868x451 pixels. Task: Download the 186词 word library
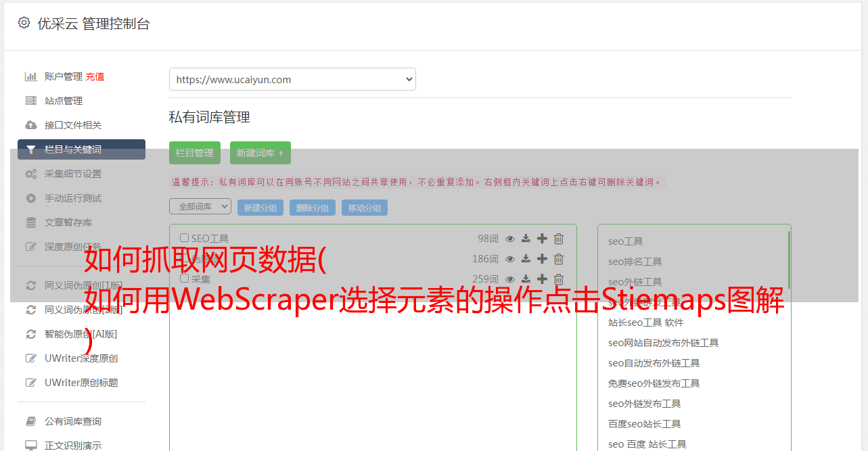point(526,259)
